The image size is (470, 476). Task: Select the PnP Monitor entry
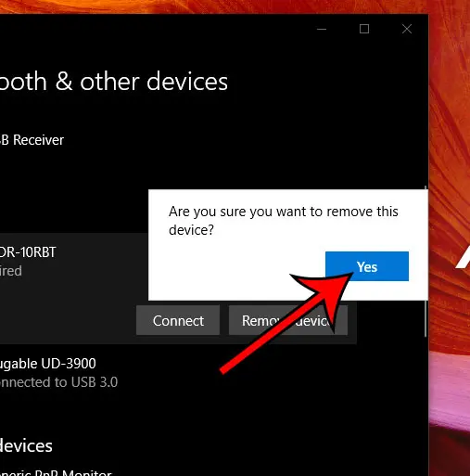click(x=56, y=472)
